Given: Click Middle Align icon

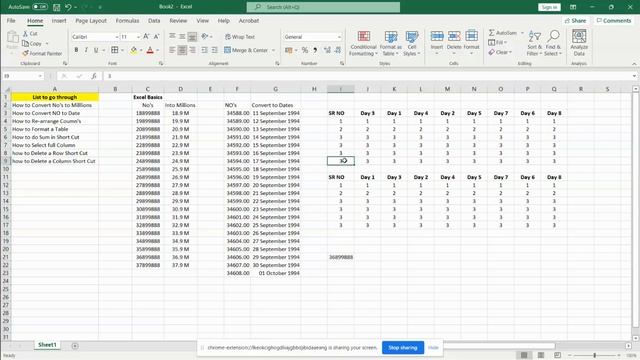Looking at the screenshot, I should 182,37.
